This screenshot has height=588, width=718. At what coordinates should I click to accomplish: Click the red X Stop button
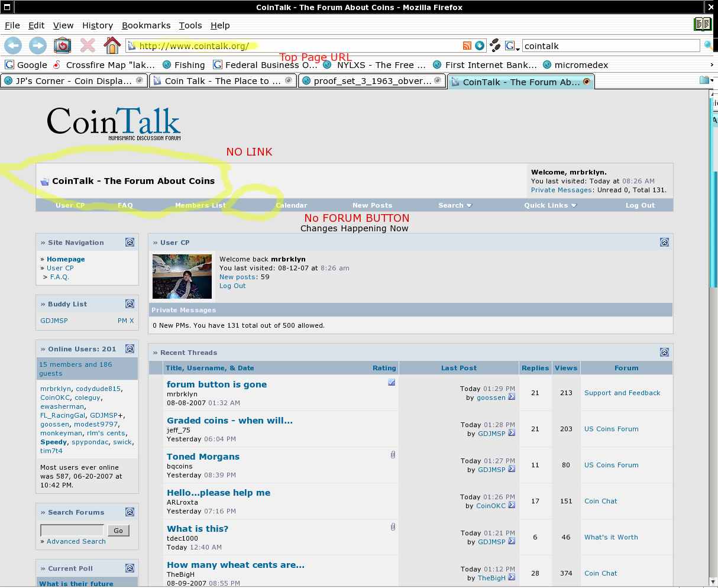click(x=88, y=45)
